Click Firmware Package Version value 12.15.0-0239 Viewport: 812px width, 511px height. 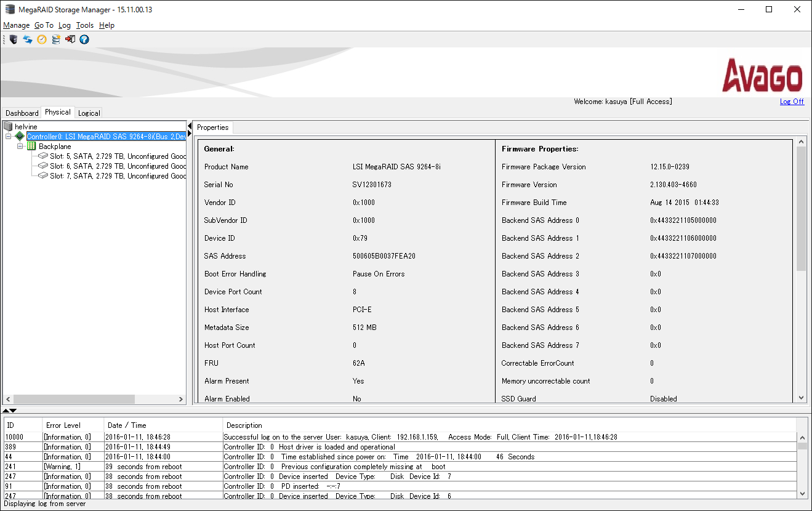tap(670, 167)
